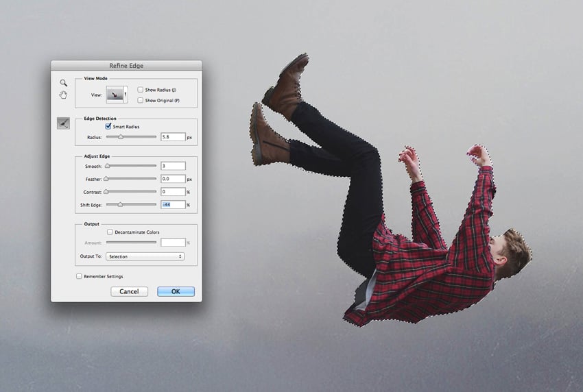Select the Hand tool in Refine Edge
583x392 pixels.
point(63,95)
